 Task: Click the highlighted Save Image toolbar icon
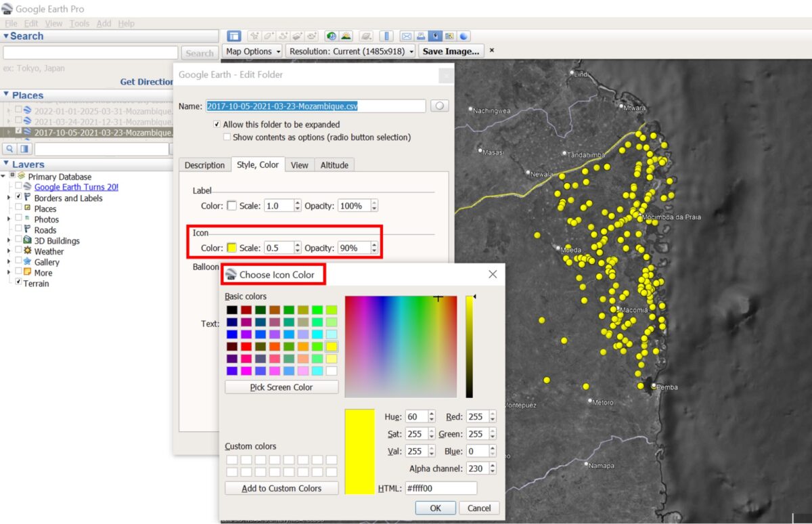(x=435, y=37)
